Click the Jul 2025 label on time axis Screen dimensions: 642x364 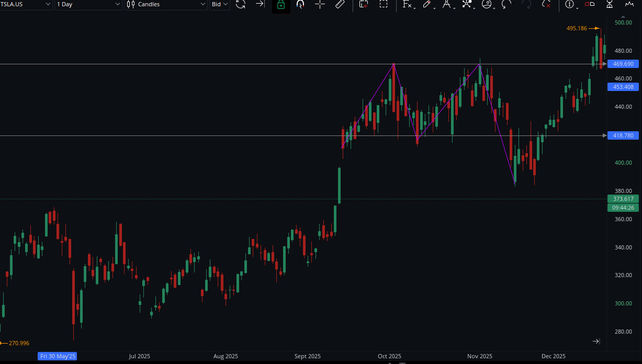(139, 356)
